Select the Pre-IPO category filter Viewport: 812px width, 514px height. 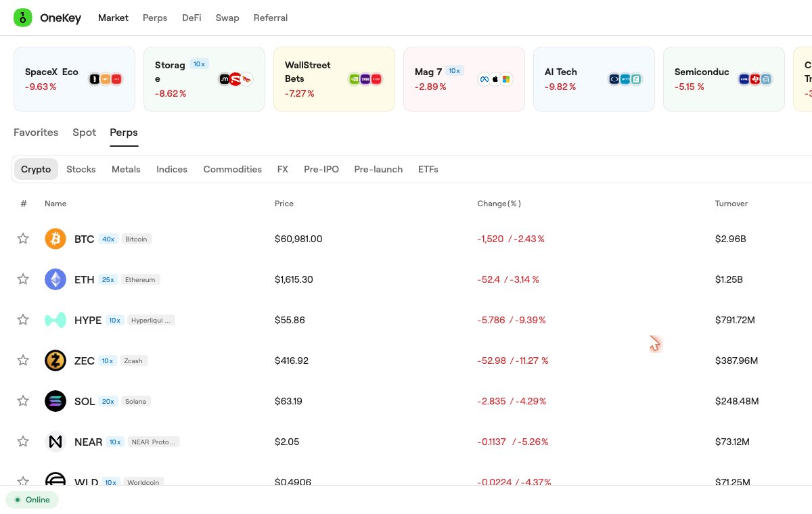pos(321,169)
